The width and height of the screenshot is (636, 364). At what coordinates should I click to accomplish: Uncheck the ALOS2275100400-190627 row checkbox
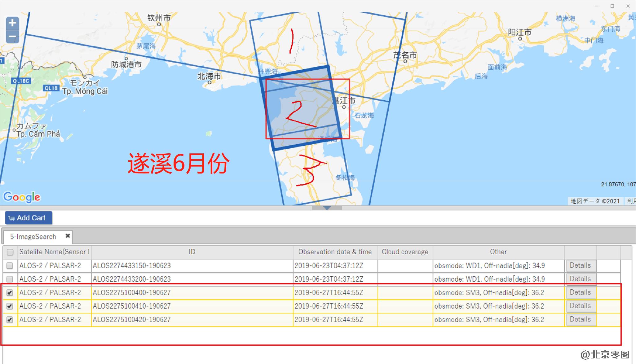10,292
